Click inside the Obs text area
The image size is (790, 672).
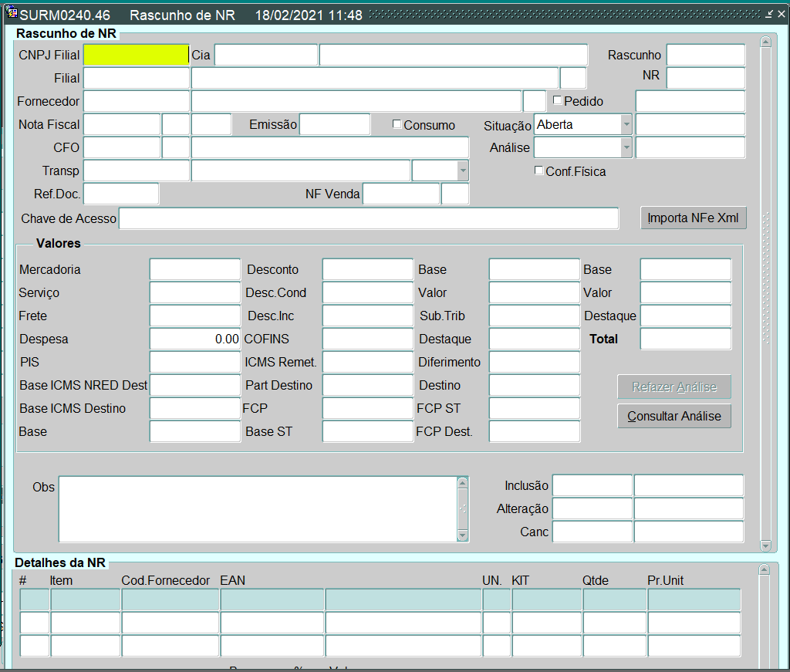[258, 508]
